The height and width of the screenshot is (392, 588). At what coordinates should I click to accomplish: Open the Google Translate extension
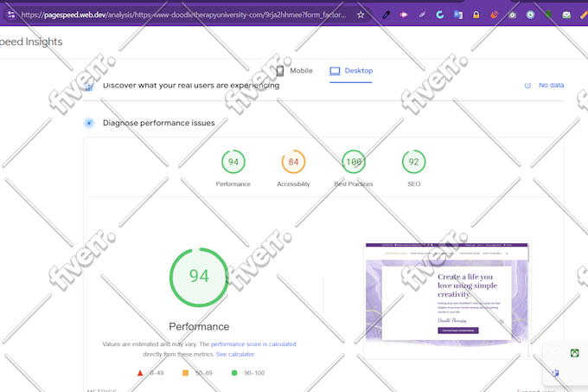[458, 15]
